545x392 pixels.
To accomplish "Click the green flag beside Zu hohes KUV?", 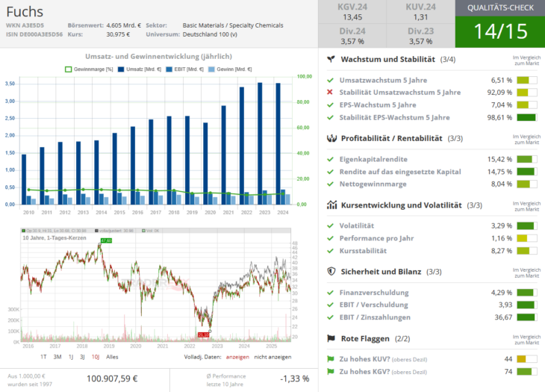I will pos(331,359).
